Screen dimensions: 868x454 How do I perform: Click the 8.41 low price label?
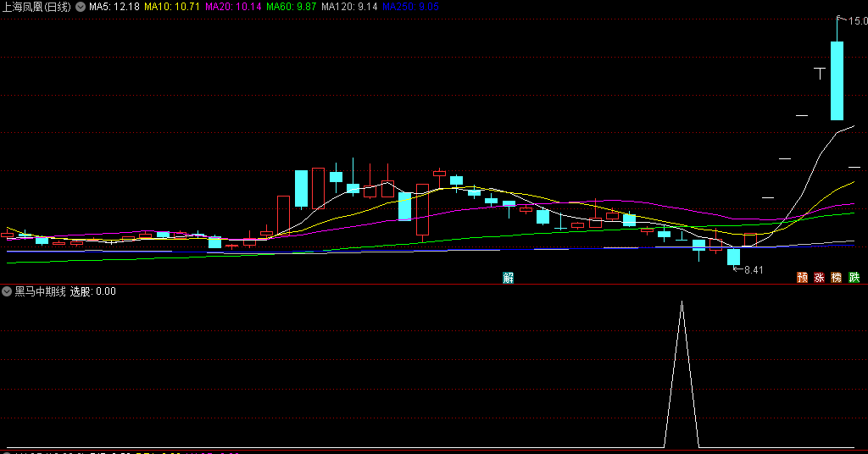pos(754,270)
